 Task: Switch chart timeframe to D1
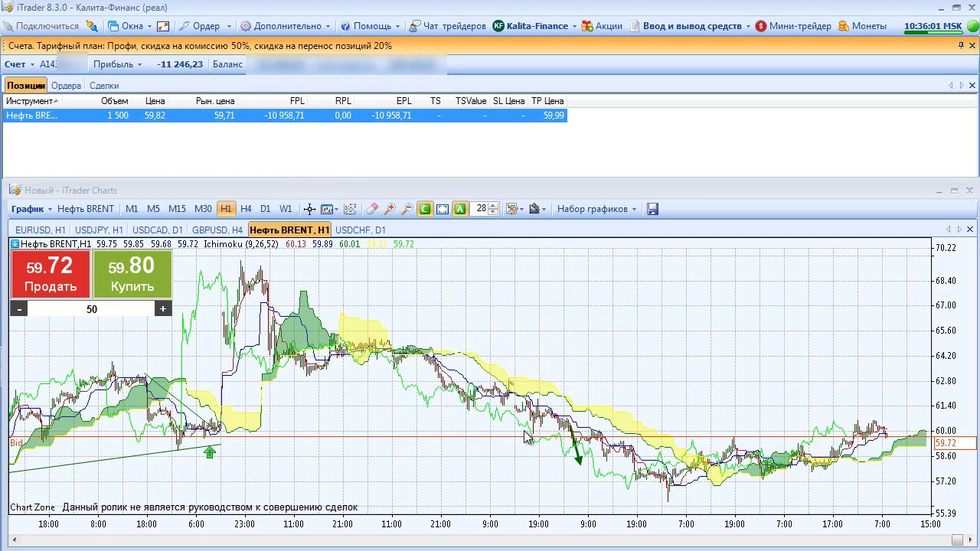[x=265, y=209]
